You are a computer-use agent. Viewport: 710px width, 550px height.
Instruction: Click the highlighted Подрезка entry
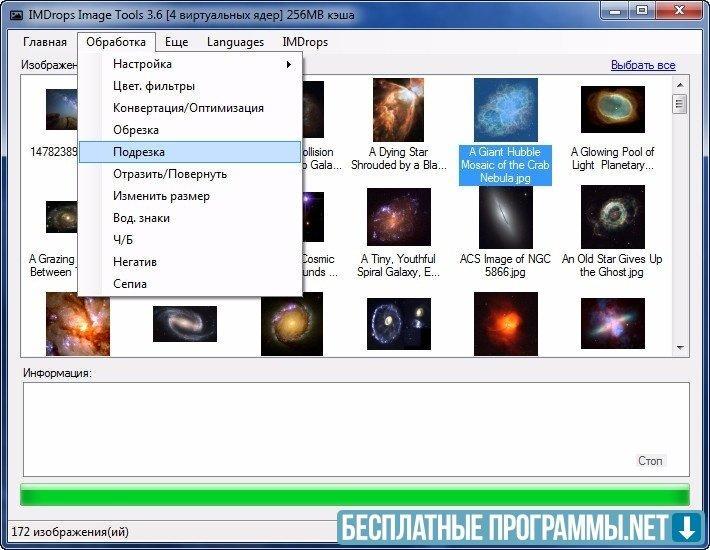pos(190,152)
